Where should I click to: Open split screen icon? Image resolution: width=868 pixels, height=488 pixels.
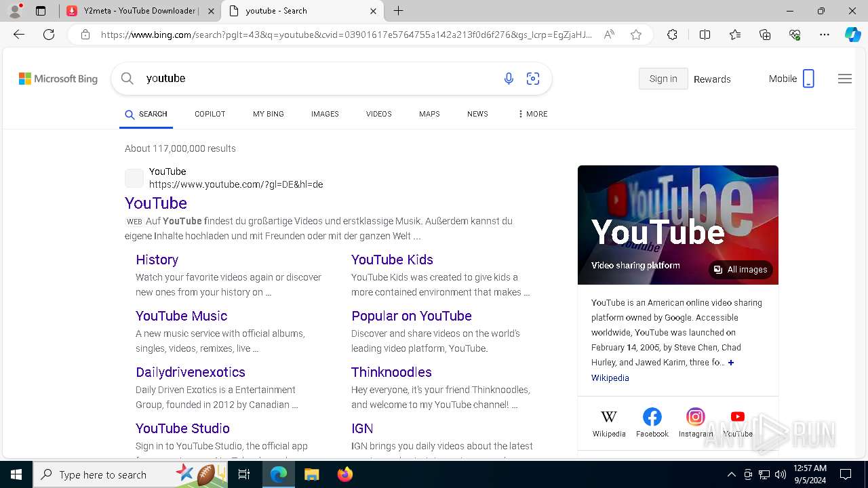705,35
